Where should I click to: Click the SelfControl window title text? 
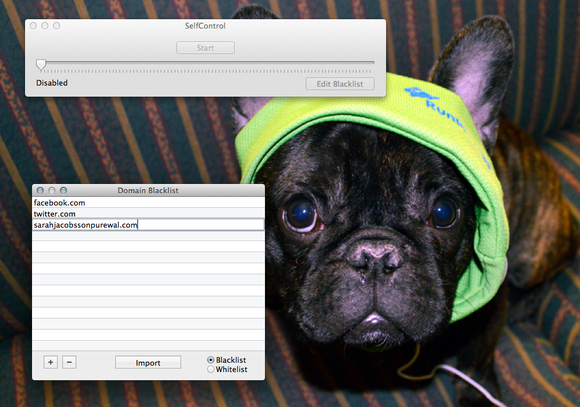tap(205, 26)
